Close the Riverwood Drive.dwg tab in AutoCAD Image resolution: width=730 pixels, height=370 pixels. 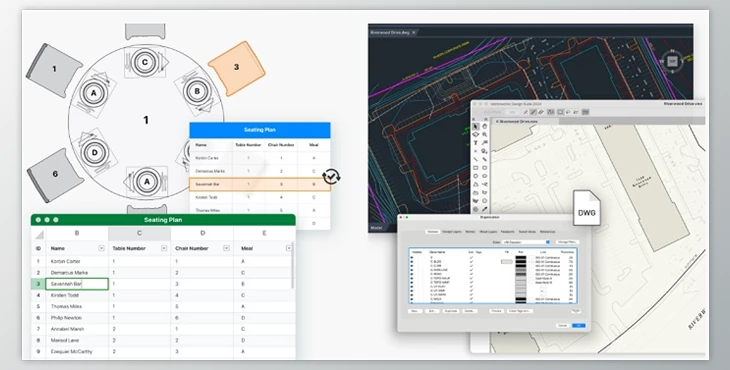tap(413, 33)
